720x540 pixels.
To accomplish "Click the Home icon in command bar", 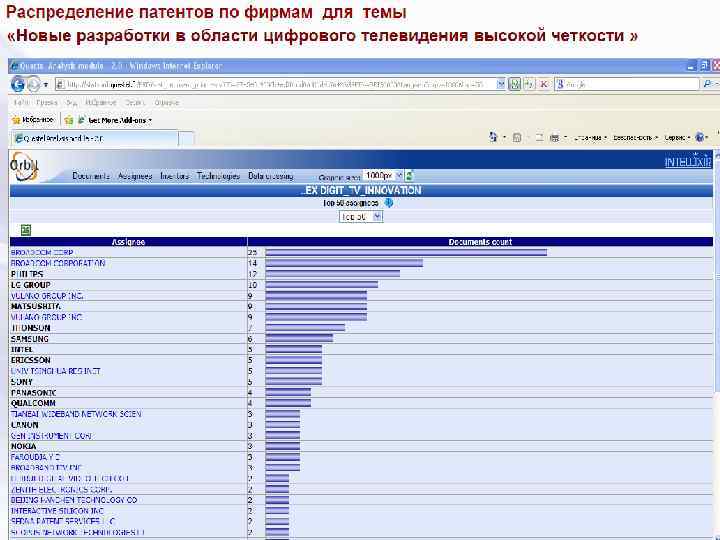I will coord(493,137).
